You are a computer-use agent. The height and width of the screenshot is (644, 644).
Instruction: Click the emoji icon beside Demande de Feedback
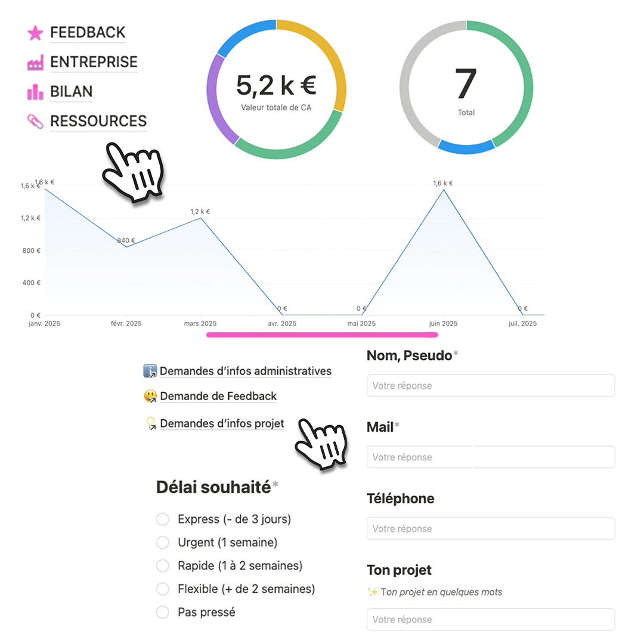tap(150, 396)
